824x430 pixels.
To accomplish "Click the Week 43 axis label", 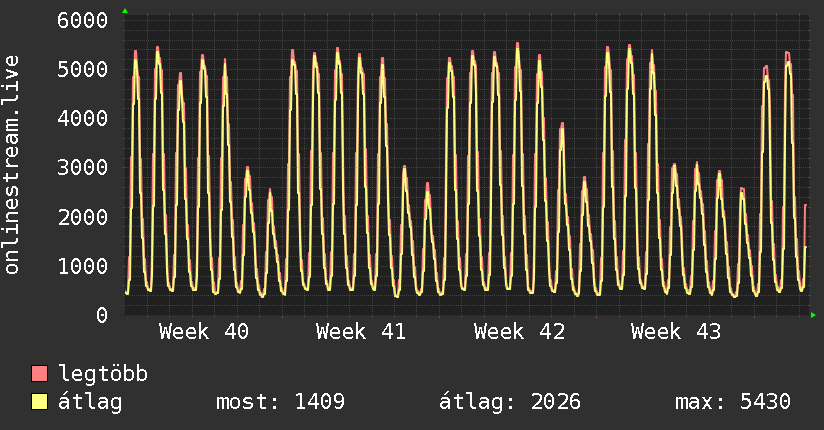I will pyautogui.click(x=675, y=332).
